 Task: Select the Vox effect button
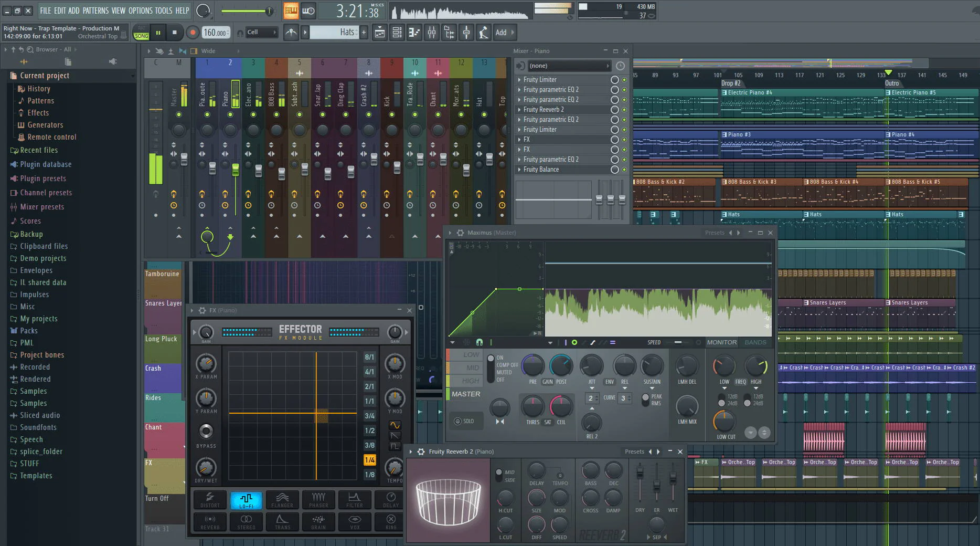pyautogui.click(x=355, y=521)
